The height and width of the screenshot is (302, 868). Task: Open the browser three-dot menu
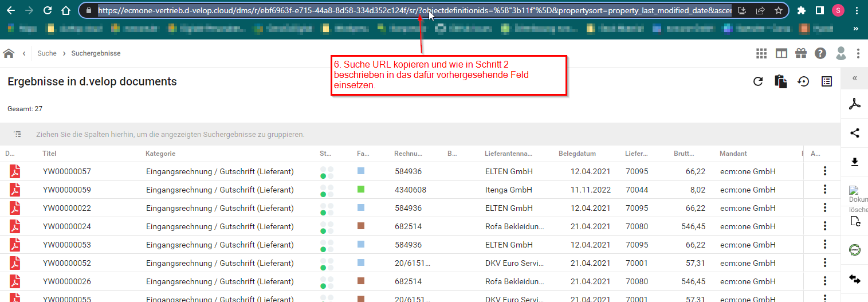pyautogui.click(x=856, y=10)
